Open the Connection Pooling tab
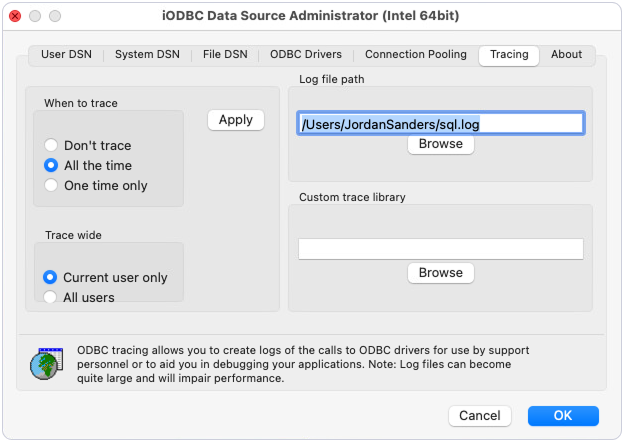Image resolution: width=622 pixels, height=440 pixels. point(416,54)
